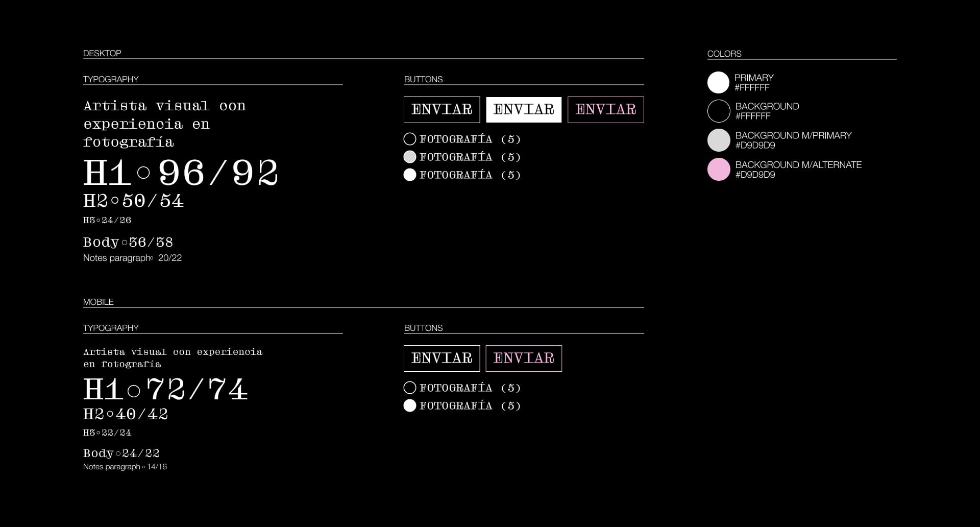Select the pink BACKGROUND M/ALTERNATE swatch

pyautogui.click(x=719, y=170)
